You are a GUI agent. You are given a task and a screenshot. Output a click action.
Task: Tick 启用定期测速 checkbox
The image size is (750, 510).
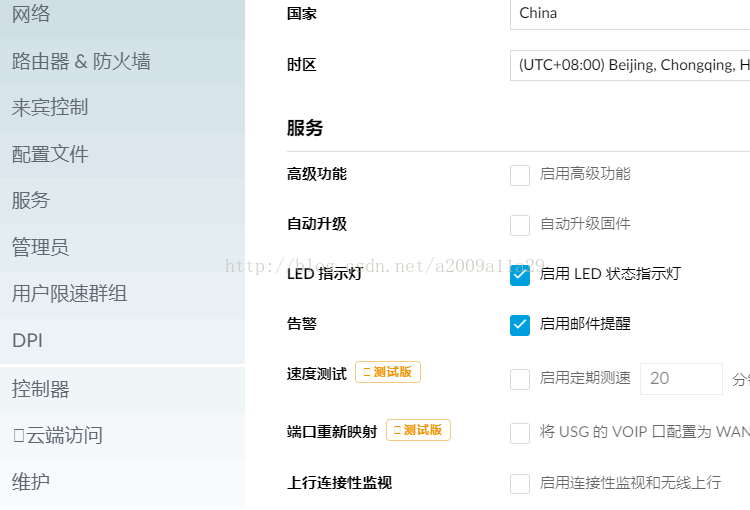(x=520, y=379)
